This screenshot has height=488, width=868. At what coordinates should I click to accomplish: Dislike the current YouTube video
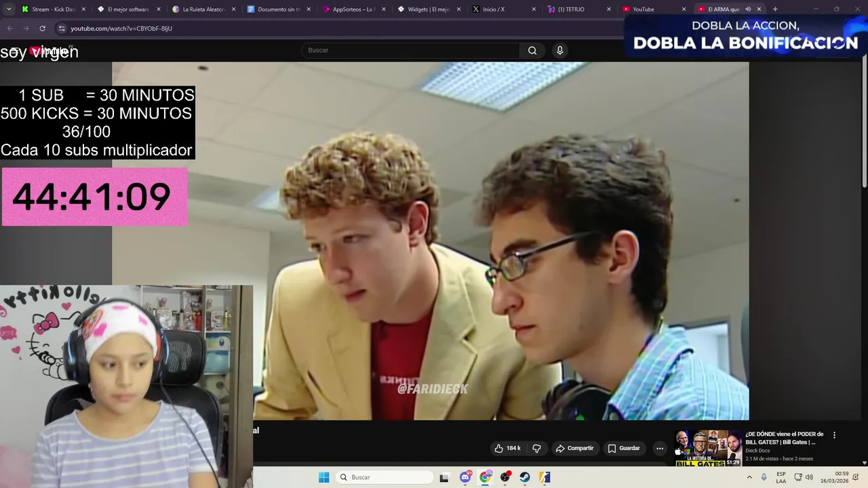[536, 448]
